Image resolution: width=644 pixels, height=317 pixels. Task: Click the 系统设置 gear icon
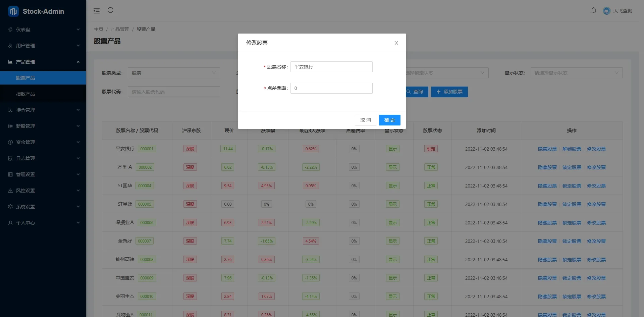click(x=10, y=207)
